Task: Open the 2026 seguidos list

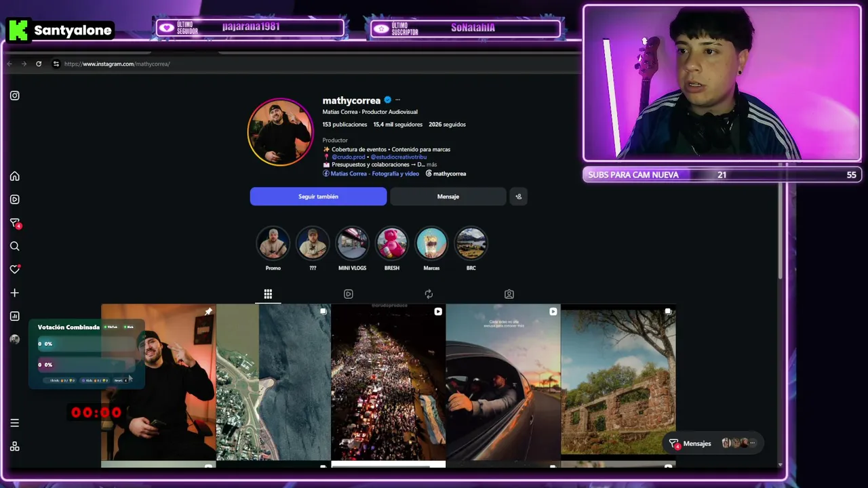Action: [x=447, y=125]
